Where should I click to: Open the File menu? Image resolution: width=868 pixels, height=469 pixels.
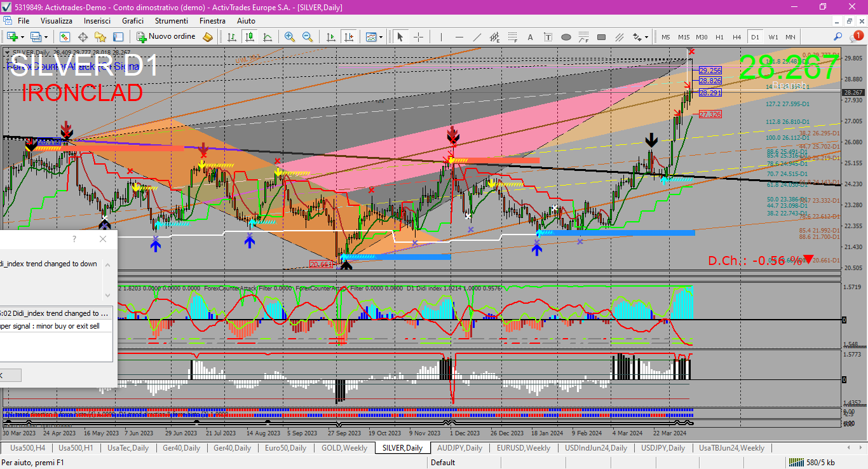coord(24,21)
